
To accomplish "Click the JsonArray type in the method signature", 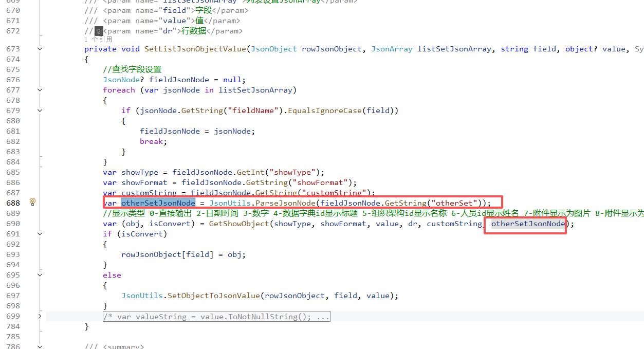I will (x=392, y=49).
